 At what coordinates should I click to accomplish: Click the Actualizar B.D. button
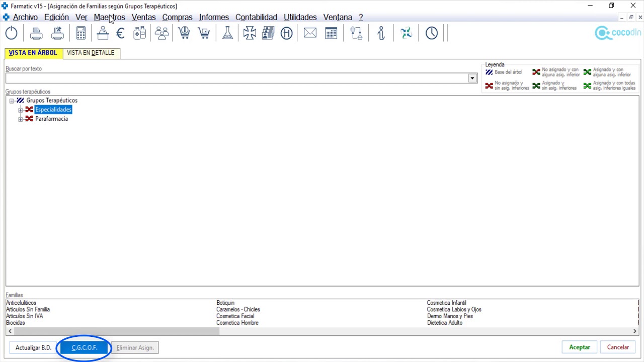(x=34, y=347)
